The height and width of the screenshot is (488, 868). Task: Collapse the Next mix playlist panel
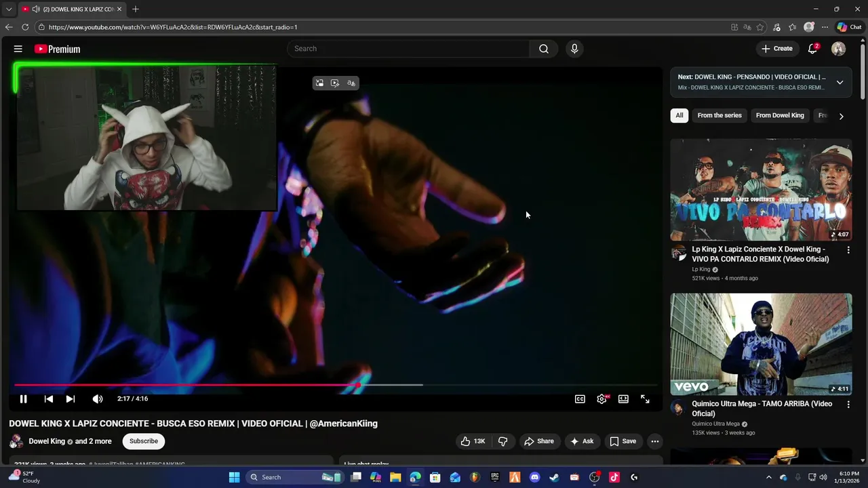tap(840, 83)
